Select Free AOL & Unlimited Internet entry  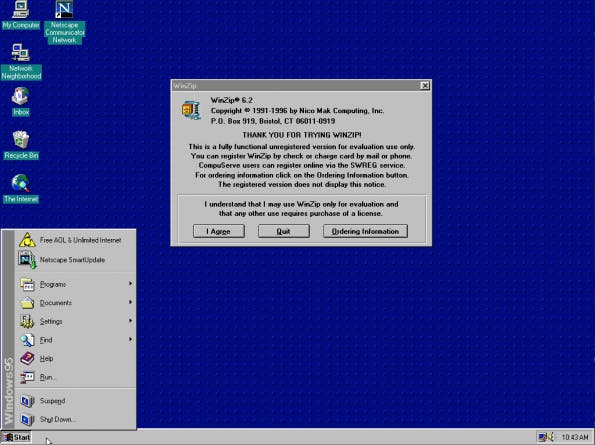pyautogui.click(x=75, y=240)
